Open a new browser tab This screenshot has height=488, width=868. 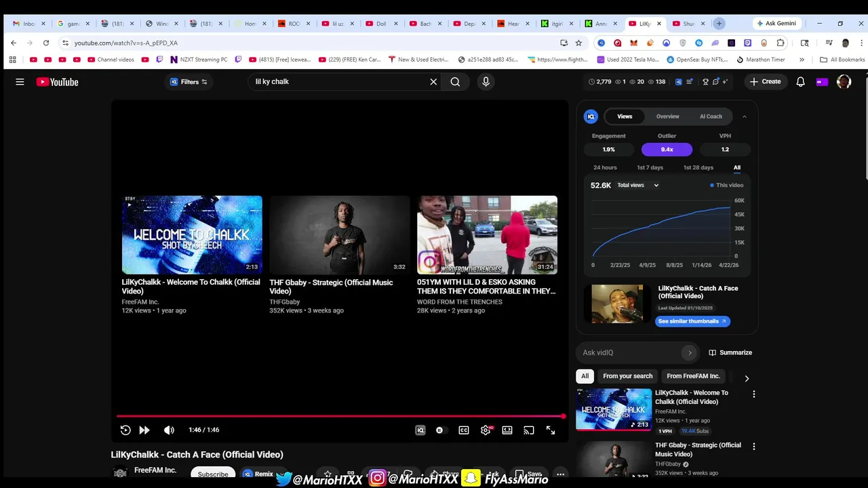tap(719, 23)
